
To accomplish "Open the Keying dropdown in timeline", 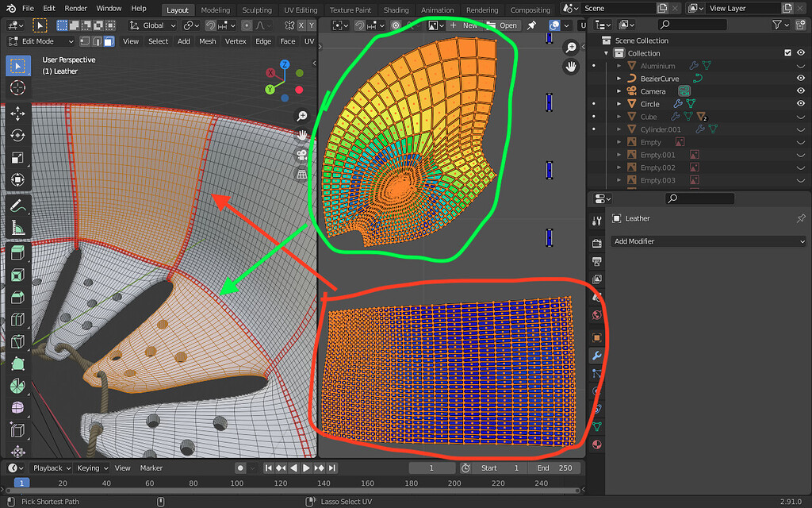I will 92,468.
